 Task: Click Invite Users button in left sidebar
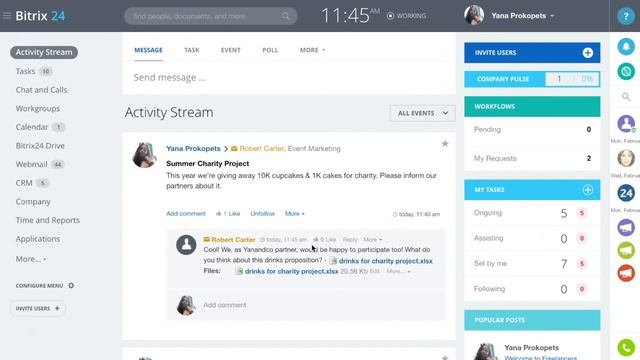38,308
